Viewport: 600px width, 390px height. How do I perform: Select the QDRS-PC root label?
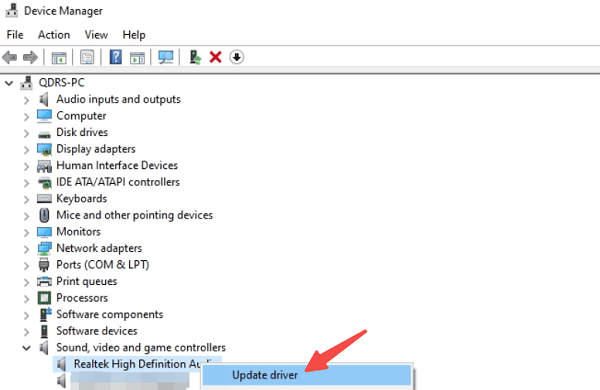tap(62, 83)
